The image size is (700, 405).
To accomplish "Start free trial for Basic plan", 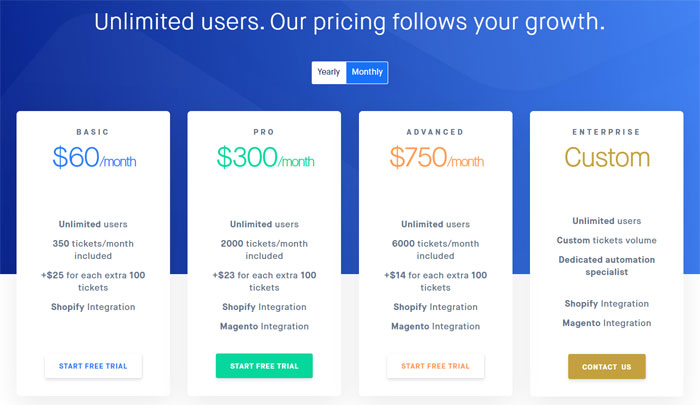I will 93,366.
